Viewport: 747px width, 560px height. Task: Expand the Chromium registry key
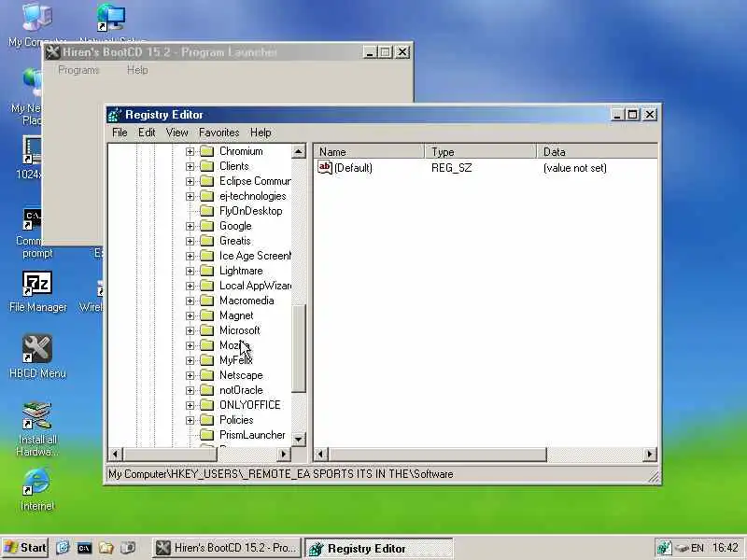190,151
